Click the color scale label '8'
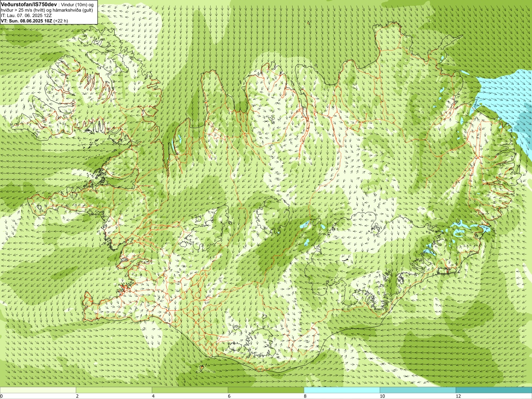Viewport: 532px width, 399px height. pos(305,396)
